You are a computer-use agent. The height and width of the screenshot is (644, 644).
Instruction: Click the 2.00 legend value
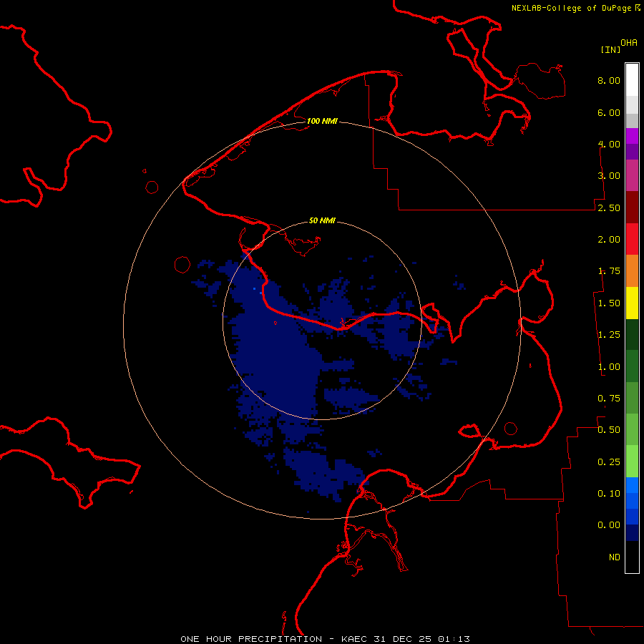[609, 240]
